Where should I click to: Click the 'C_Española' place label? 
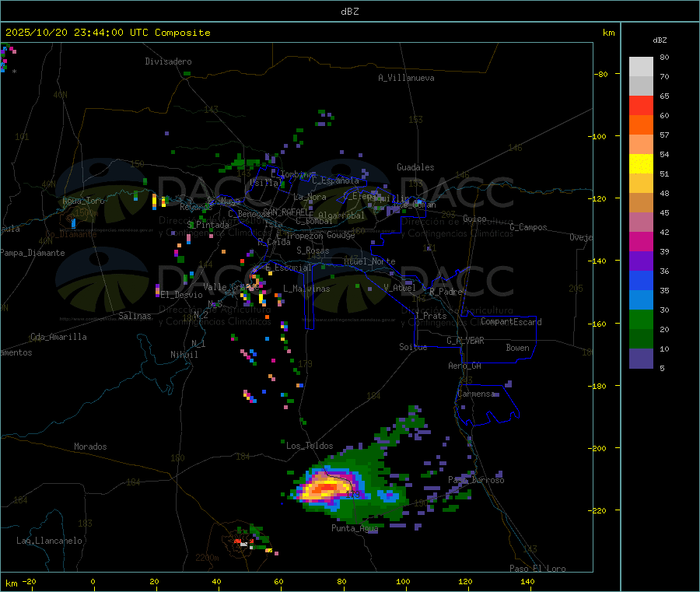(x=335, y=180)
